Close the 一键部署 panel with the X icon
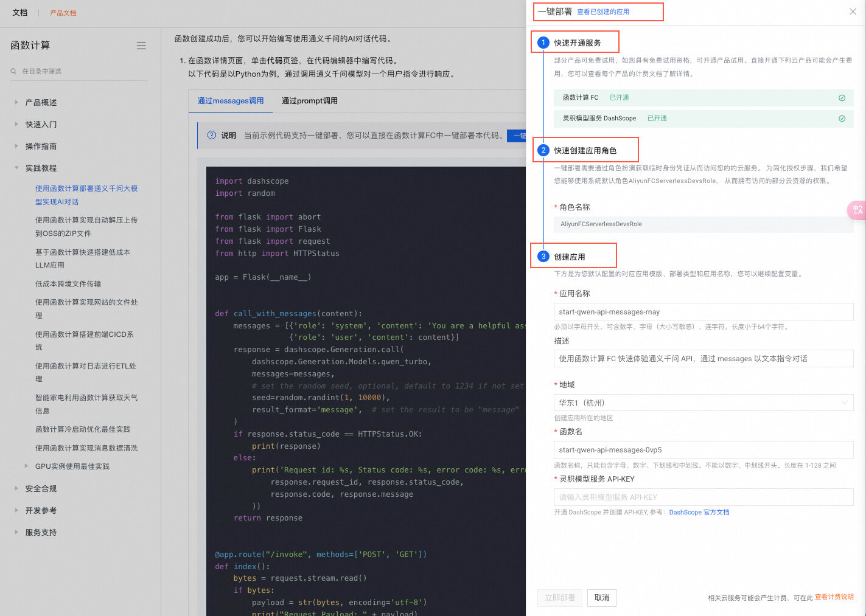The height and width of the screenshot is (616, 866). 853,12
